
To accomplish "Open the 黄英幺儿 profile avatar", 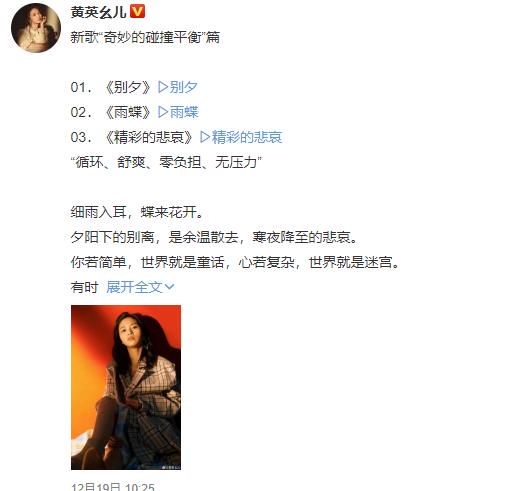I will click(x=36, y=28).
